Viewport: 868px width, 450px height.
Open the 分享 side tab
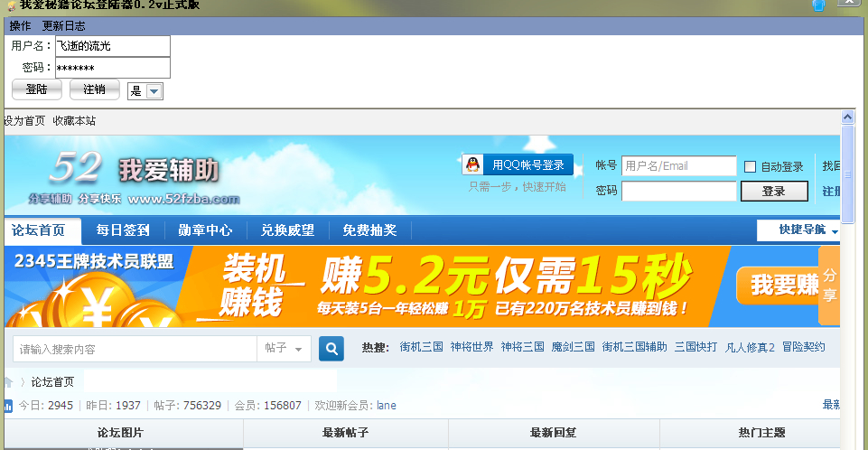click(x=828, y=286)
